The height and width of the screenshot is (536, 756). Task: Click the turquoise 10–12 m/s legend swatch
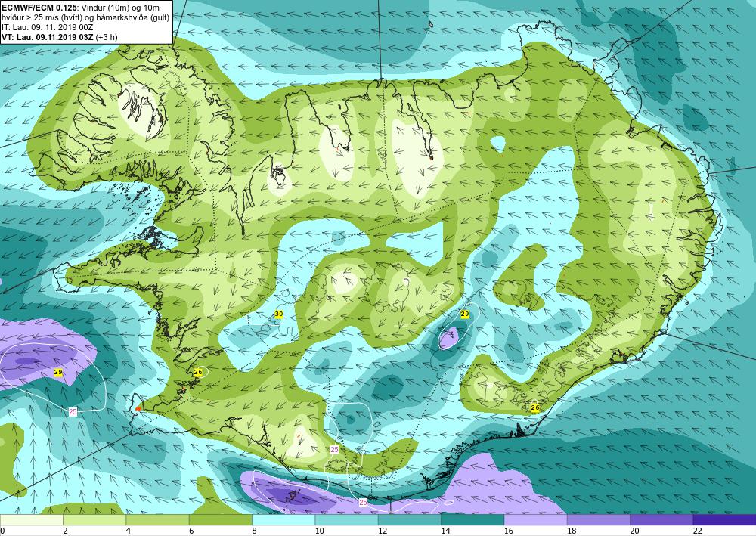tap(346, 520)
